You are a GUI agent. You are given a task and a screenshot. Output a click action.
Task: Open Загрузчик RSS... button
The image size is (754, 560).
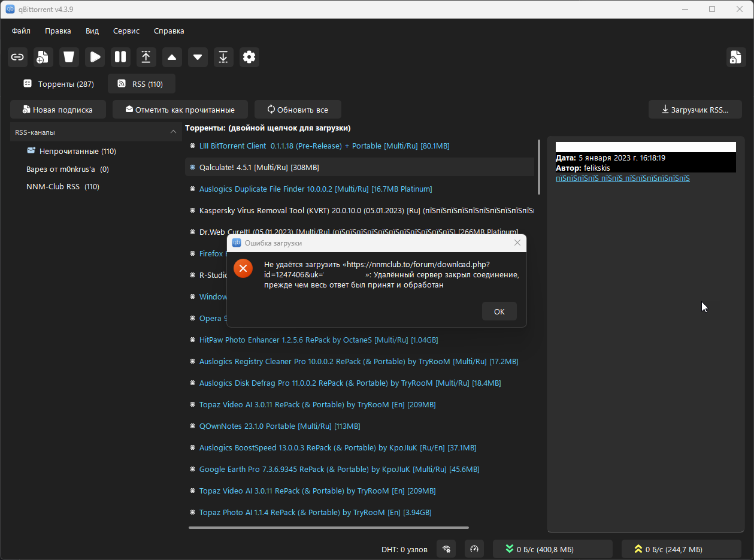(x=695, y=110)
